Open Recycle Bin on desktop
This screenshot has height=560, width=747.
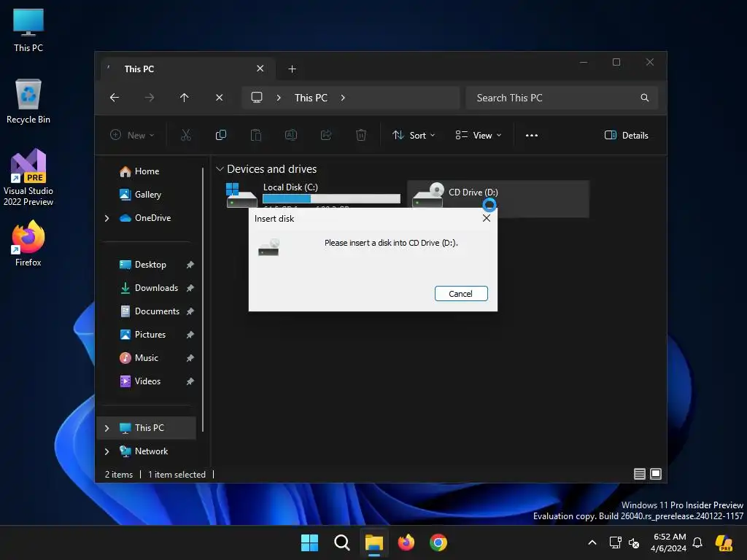tap(28, 101)
